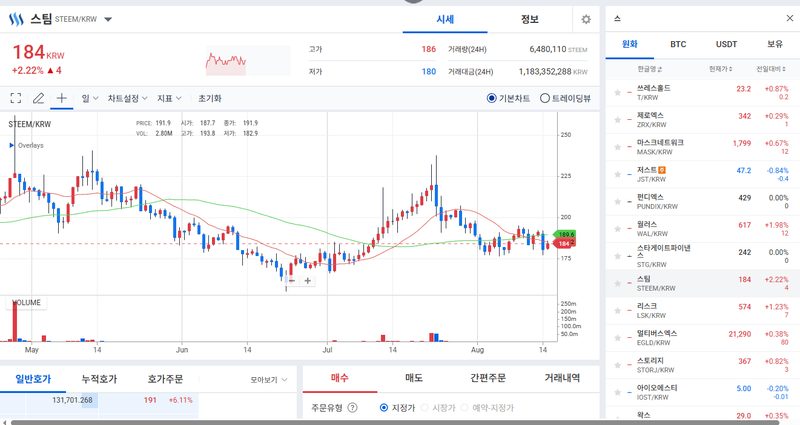Screen dimensions: 800x425
Task: Click the 184 red current price label
Action: (x=564, y=243)
